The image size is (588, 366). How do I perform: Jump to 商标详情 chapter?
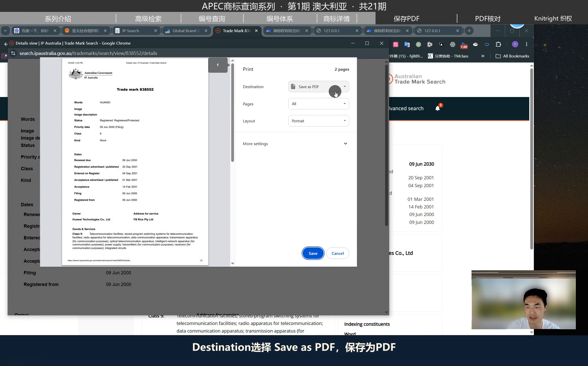coord(337,19)
